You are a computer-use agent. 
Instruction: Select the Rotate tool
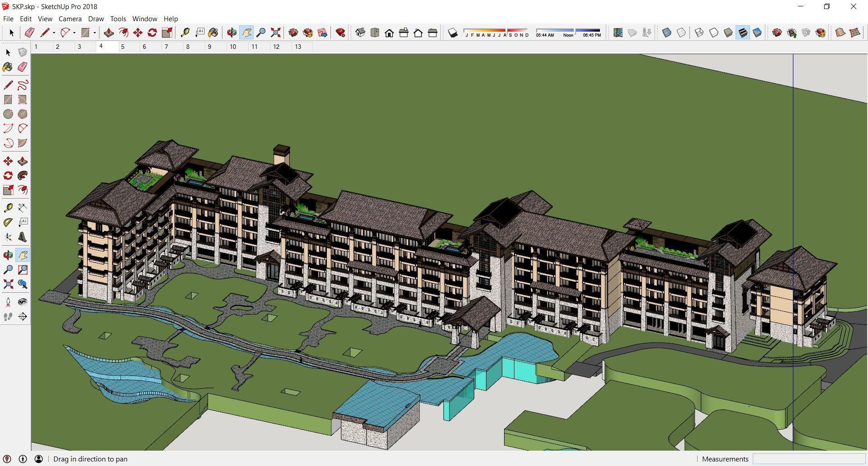[152, 33]
